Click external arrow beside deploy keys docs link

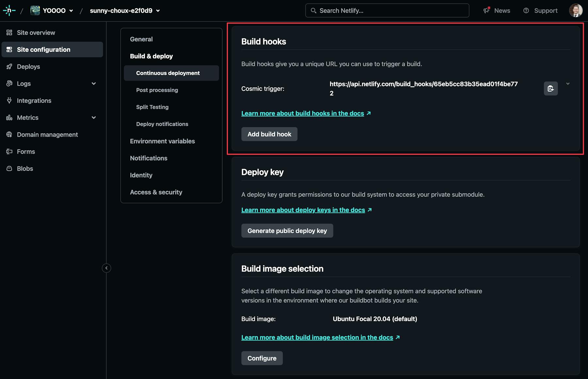pos(370,210)
